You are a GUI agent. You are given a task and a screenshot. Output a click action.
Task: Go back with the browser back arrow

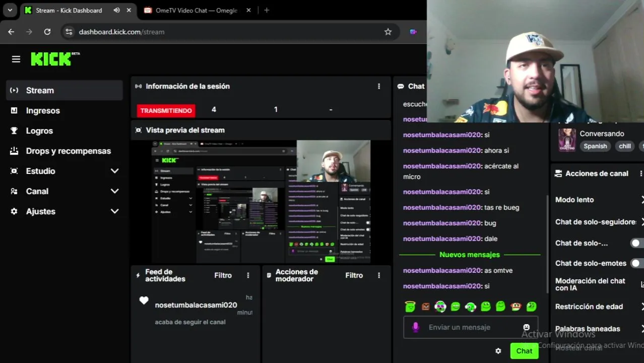[11, 32]
